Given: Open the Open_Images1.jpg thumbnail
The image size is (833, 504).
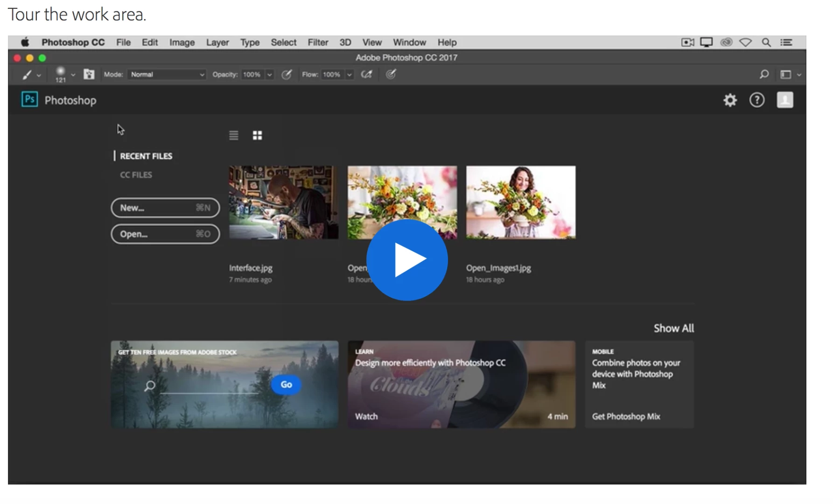Looking at the screenshot, I should tap(521, 203).
